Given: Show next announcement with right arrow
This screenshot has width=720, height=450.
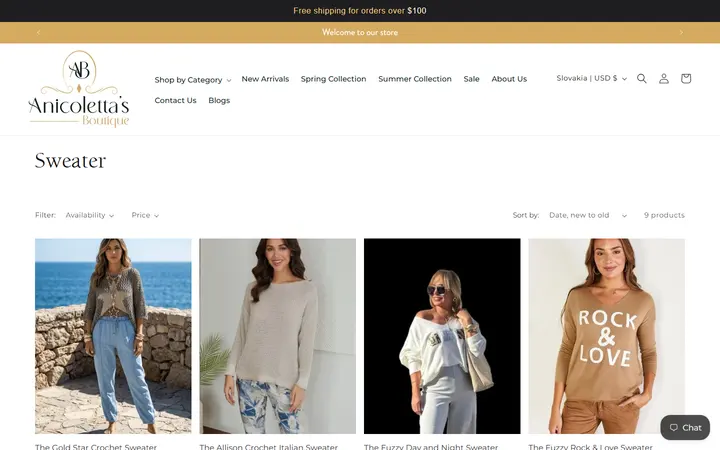Looking at the screenshot, I should [681, 32].
